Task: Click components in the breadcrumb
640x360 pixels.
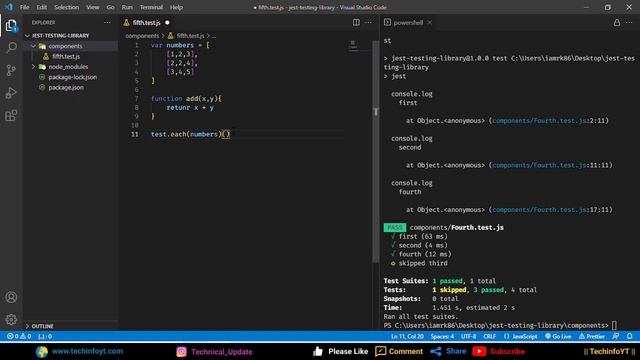Action: coord(142,36)
